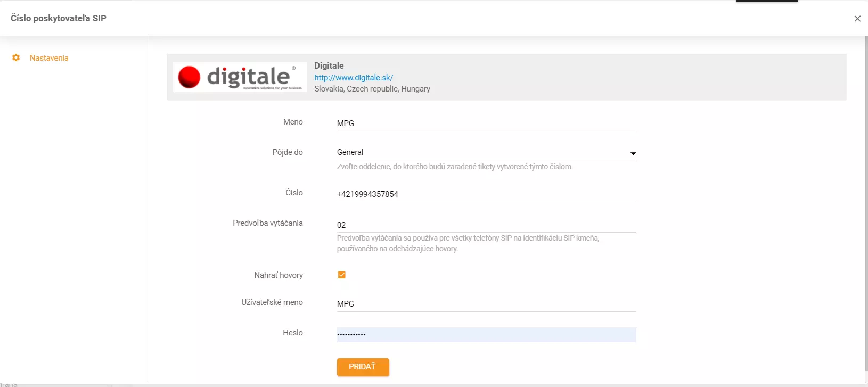Click the Nahrať hovory label text
The height and width of the screenshot is (387, 868).
pos(279,275)
